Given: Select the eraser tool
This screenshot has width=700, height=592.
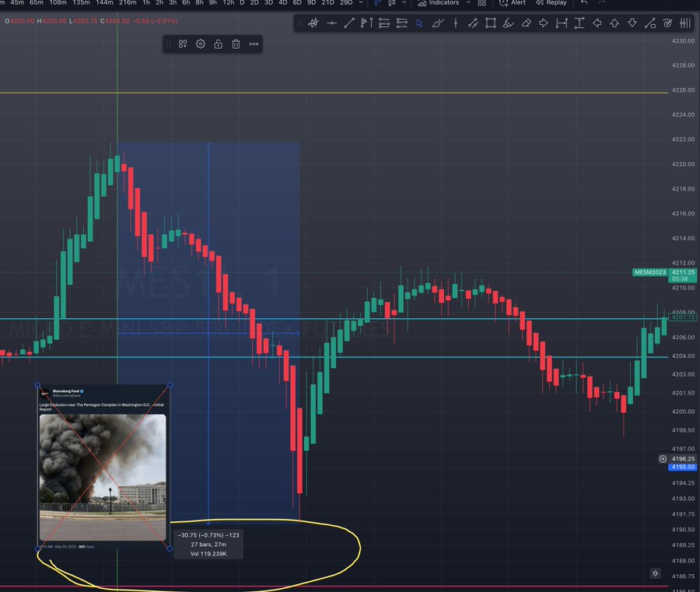Looking at the screenshot, I should tap(526, 23).
